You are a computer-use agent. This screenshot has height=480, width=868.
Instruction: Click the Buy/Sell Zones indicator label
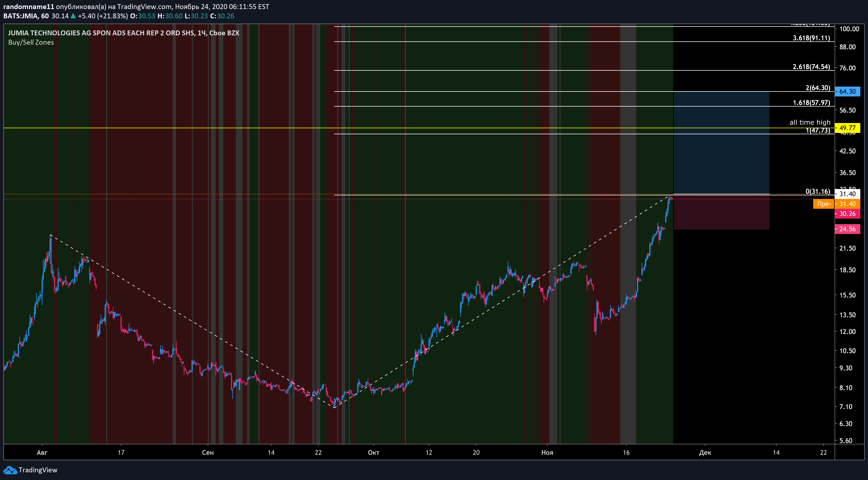(x=31, y=42)
